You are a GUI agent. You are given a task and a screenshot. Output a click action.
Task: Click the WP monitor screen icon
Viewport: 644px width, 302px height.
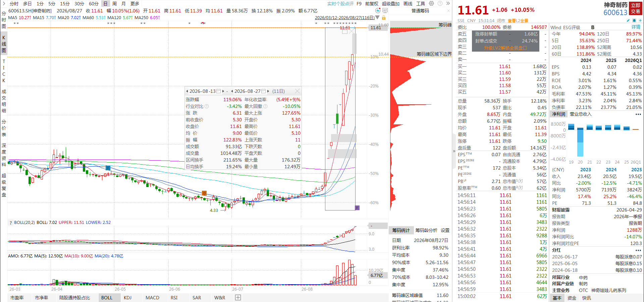click(385, 11)
